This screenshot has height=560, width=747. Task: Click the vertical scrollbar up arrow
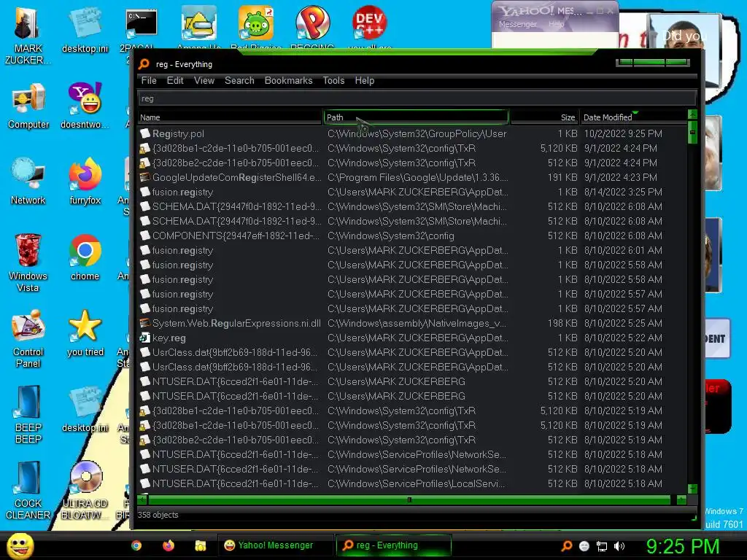pos(693,114)
